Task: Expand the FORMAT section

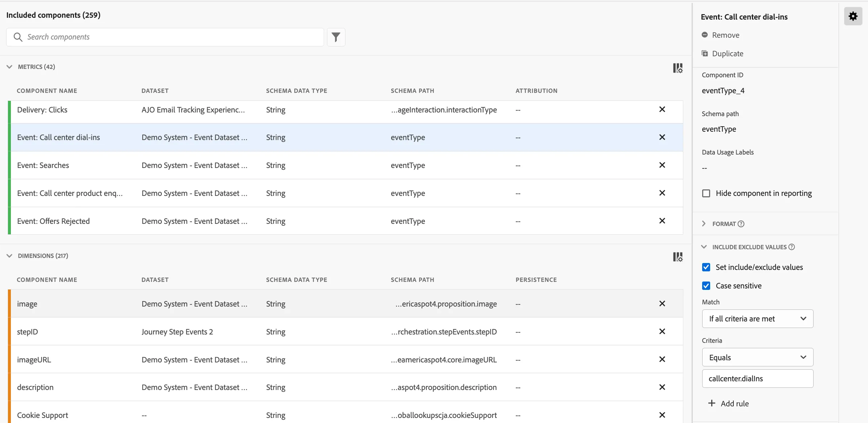Action: pyautogui.click(x=704, y=224)
